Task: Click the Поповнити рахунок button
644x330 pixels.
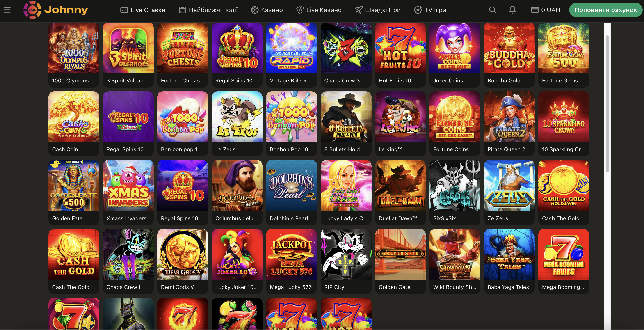Action: click(605, 10)
